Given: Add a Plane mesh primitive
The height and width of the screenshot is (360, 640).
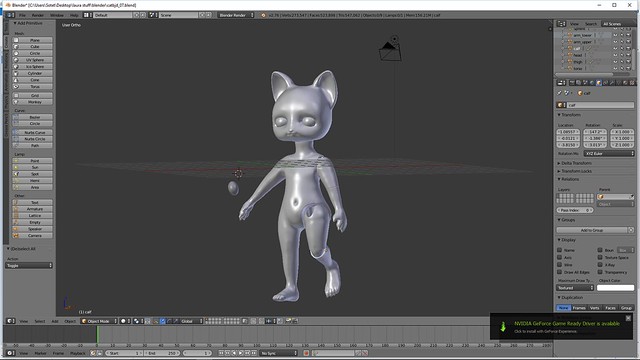Looking at the screenshot, I should 32,40.
